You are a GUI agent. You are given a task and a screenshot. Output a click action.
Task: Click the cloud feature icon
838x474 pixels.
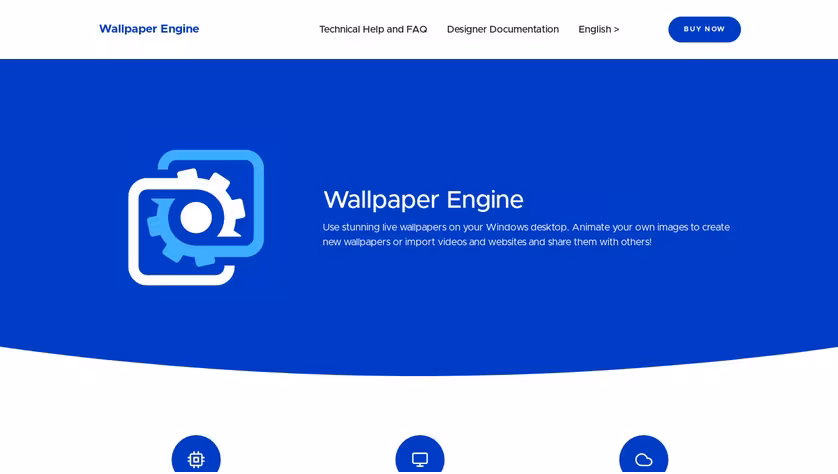tap(643, 459)
